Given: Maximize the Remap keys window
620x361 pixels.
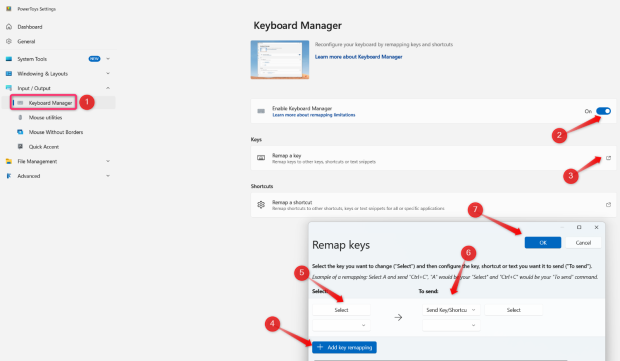Looking at the screenshot, I should (579, 227).
